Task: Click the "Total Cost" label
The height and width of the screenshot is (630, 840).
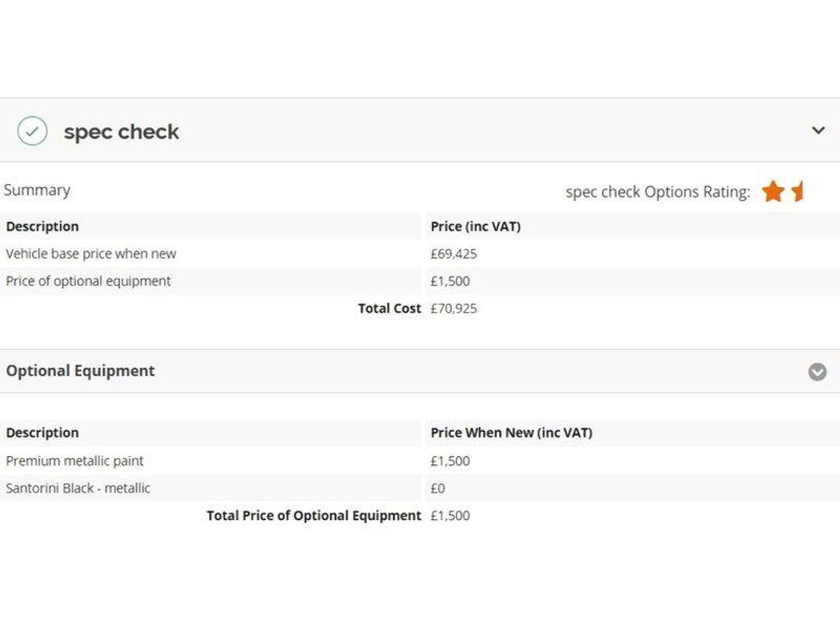Action: (389, 309)
